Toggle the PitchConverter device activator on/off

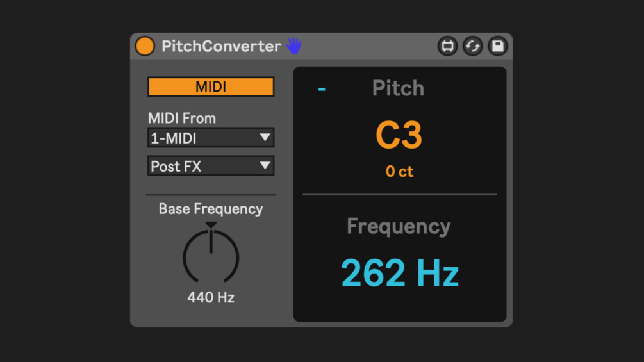tap(145, 46)
